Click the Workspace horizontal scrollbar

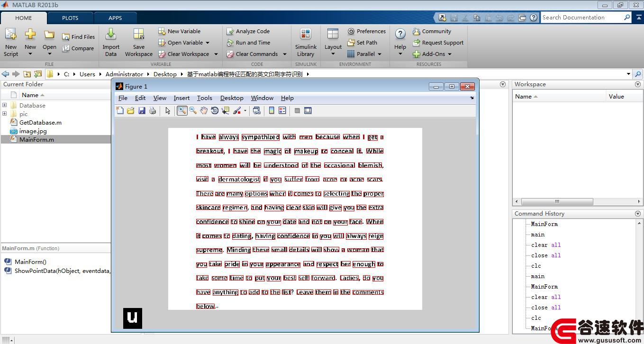557,201
